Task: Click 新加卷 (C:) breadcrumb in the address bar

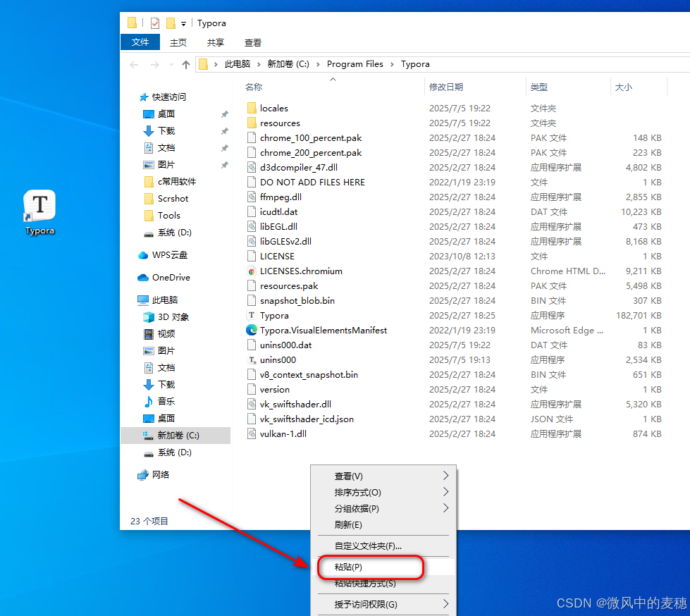Action: click(x=288, y=64)
